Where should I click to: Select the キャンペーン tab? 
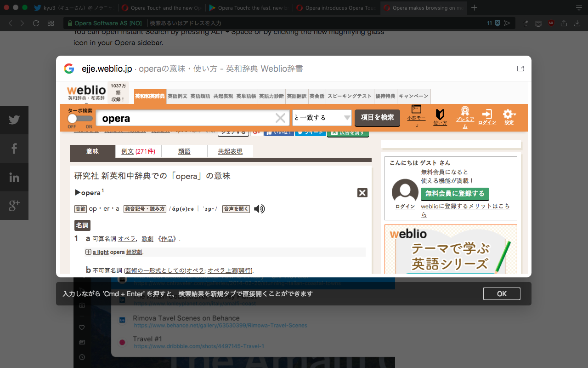pyautogui.click(x=414, y=96)
